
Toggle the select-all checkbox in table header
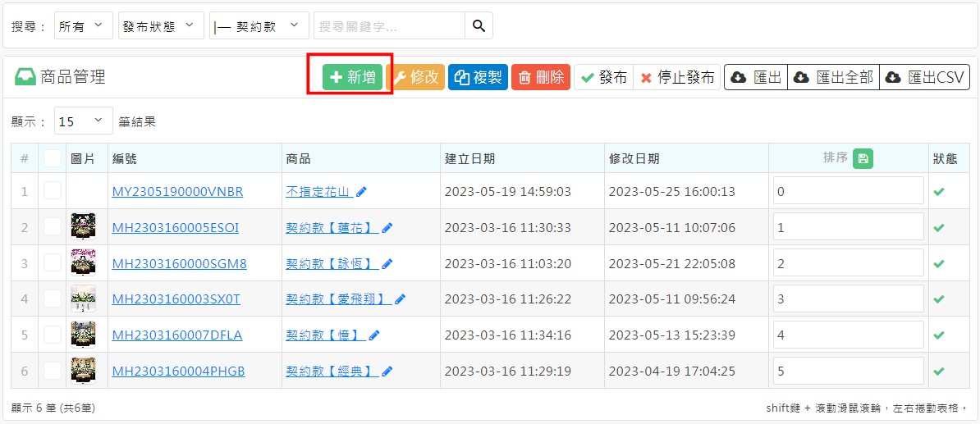53,158
